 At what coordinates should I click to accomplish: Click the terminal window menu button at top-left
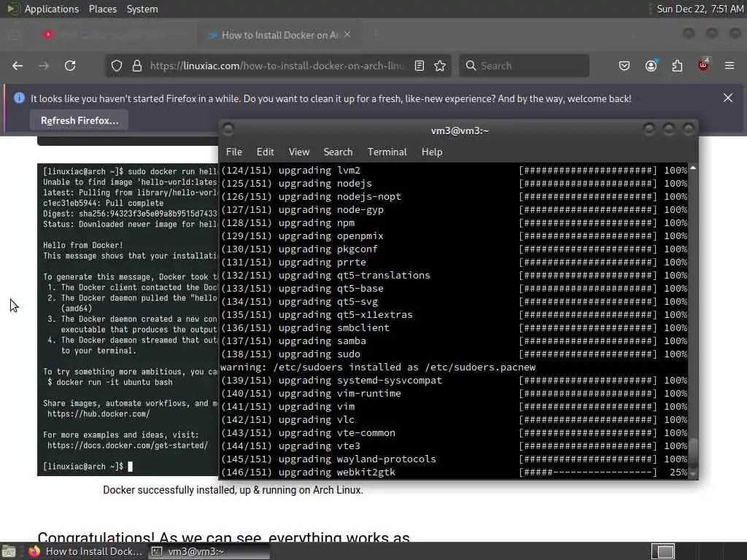[x=228, y=129]
